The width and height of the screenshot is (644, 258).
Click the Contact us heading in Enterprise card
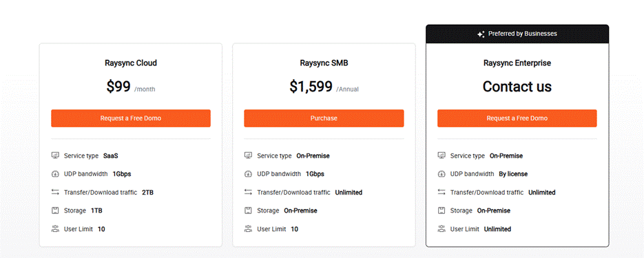pos(517,87)
